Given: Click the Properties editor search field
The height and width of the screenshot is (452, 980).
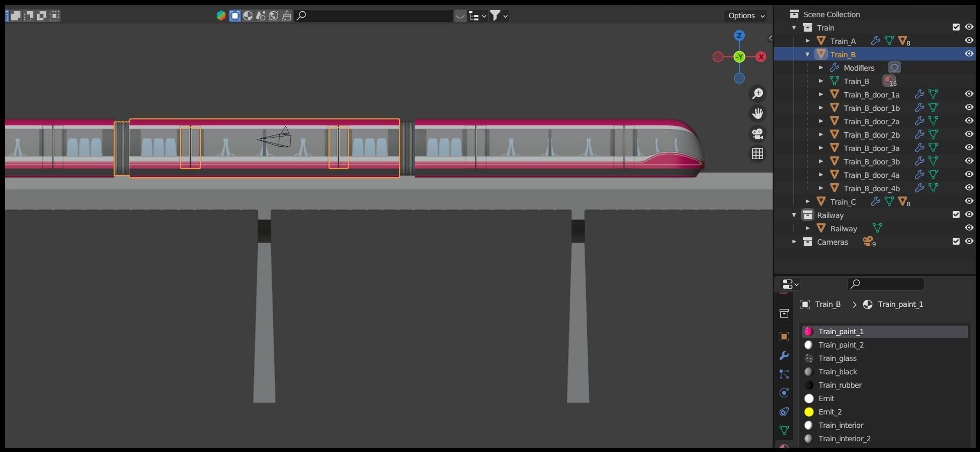Looking at the screenshot, I should (885, 284).
